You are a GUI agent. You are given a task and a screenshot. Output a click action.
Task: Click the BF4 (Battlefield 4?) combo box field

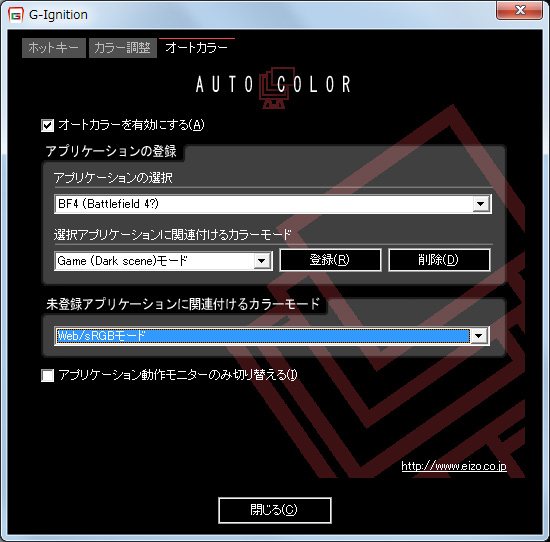[x=273, y=204]
